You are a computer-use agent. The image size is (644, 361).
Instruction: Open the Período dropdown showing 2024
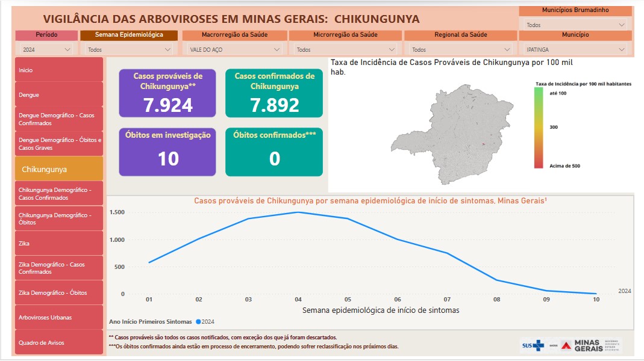coord(46,49)
